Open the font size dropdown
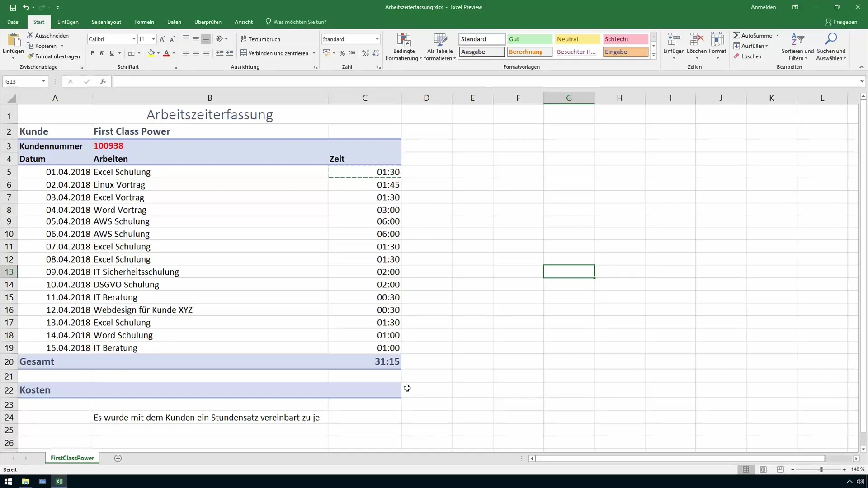Viewport: 868px width, 488px height. coord(154,39)
